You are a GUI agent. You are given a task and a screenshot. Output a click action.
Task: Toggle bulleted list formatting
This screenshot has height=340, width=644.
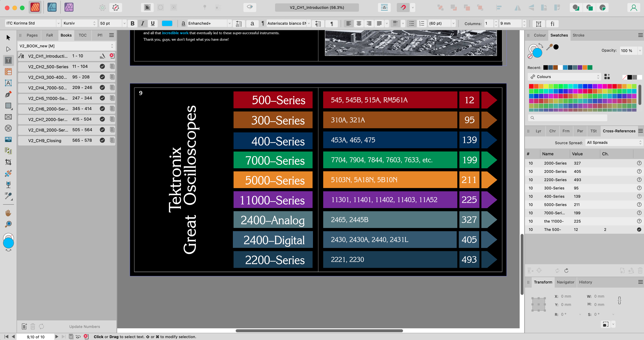(411, 24)
